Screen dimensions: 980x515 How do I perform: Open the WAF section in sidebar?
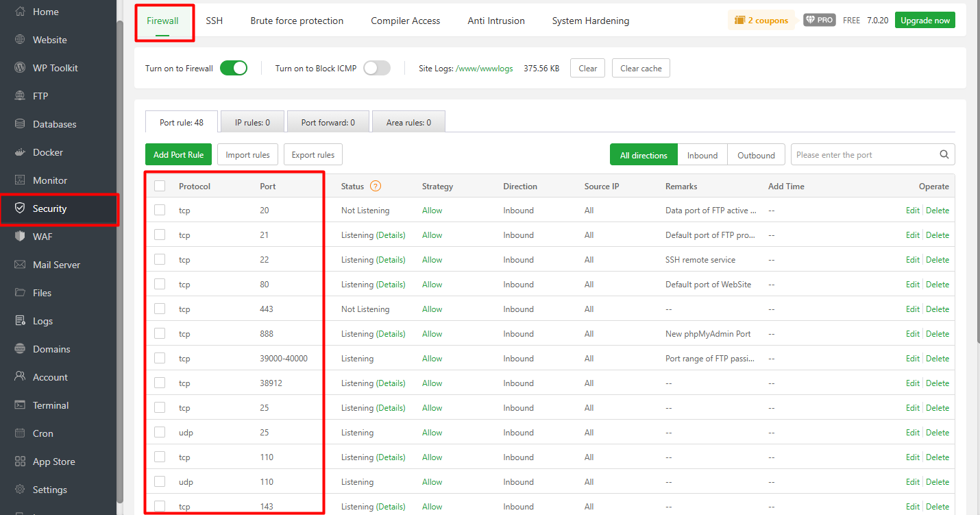click(x=42, y=236)
